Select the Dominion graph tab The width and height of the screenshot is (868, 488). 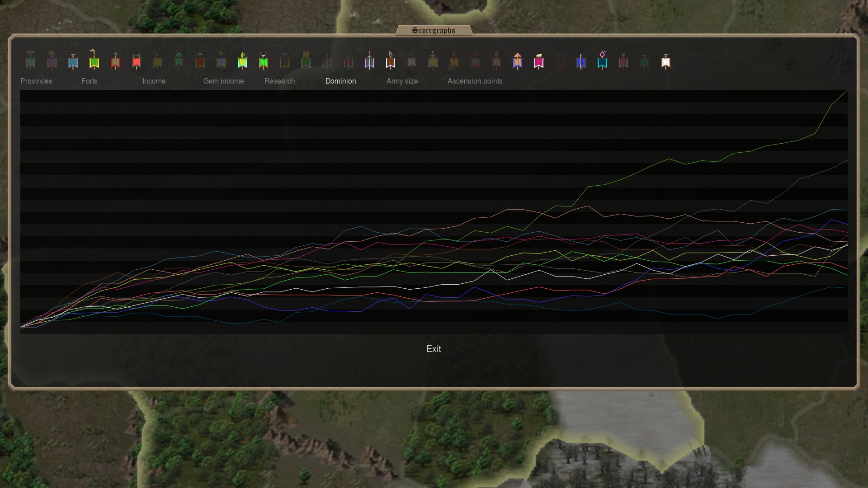point(340,81)
